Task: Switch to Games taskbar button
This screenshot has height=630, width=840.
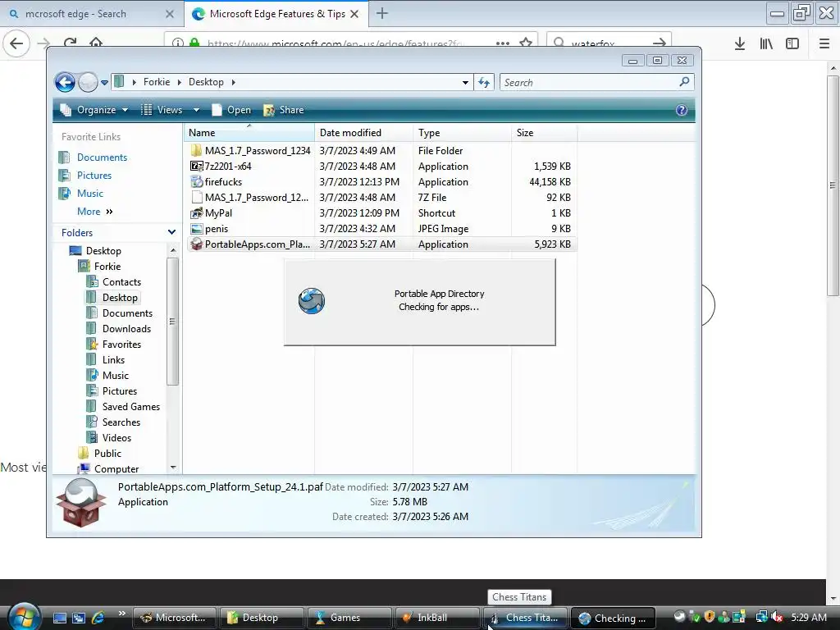Action: 348,618
